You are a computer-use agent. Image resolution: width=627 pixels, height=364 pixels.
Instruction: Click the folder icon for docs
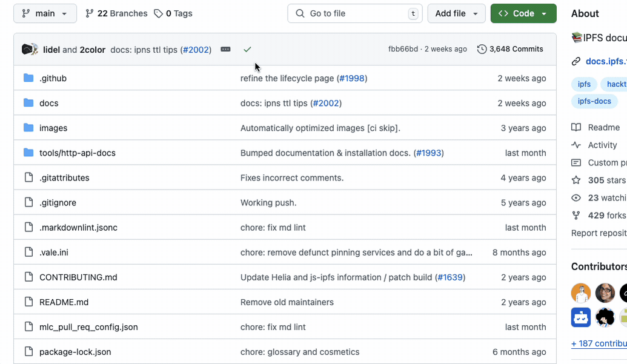pos(28,103)
